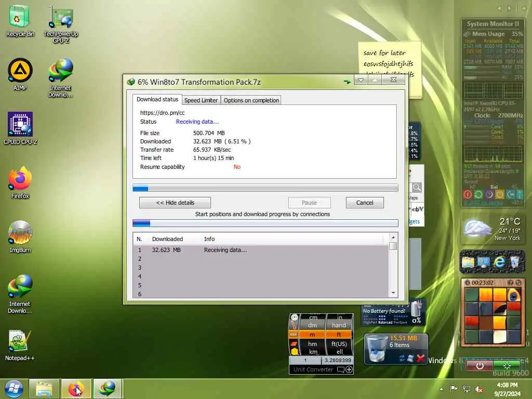Empty recycle bin via red X icon
Screen dimensions: 532x399
pos(420,358)
